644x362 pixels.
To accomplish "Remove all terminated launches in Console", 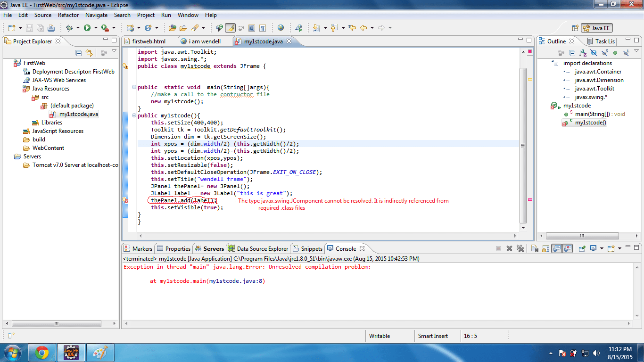I will click(520, 249).
